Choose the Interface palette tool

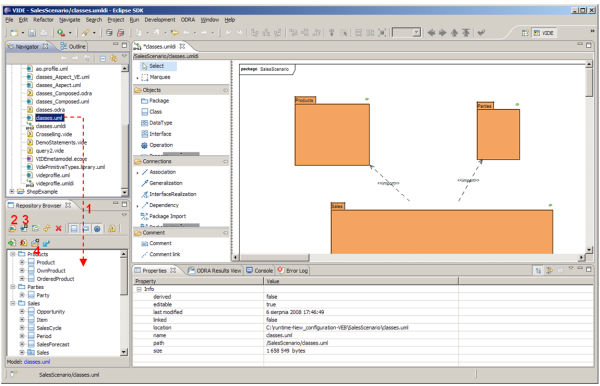click(x=156, y=134)
